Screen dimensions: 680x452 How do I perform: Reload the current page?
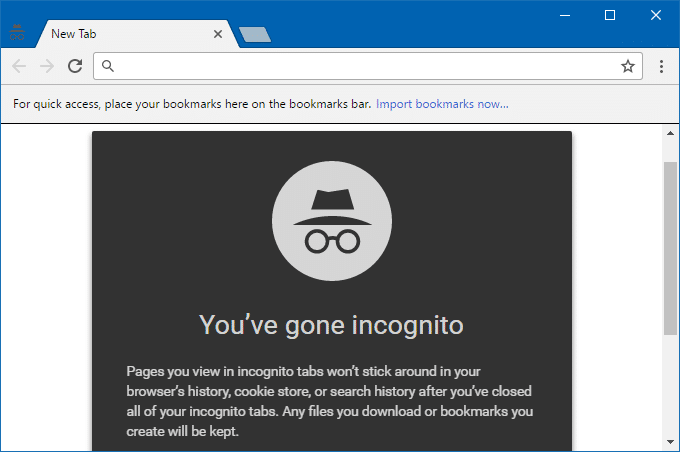(75, 66)
